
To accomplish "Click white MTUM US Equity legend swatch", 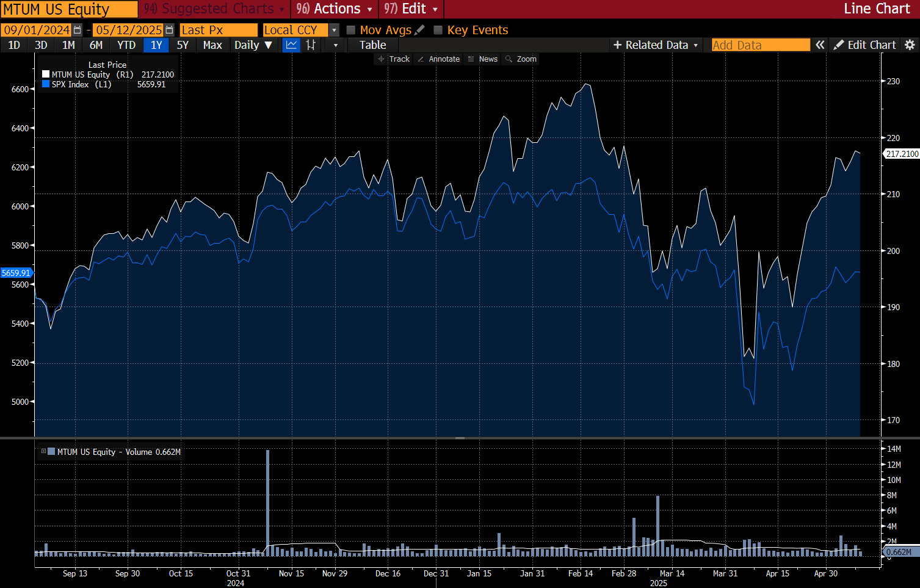I will click(x=46, y=74).
